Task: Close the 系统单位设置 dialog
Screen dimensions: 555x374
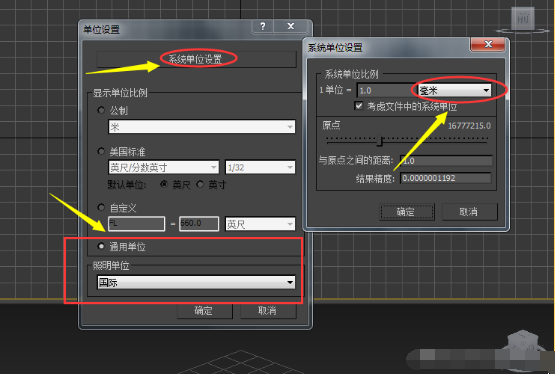Action: pyautogui.click(x=488, y=44)
